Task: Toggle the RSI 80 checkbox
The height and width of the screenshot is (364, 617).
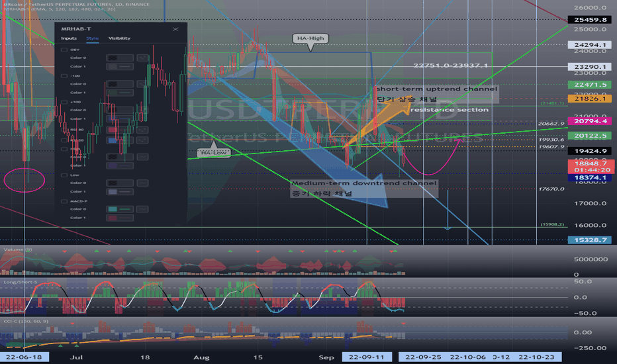Action: click(64, 130)
